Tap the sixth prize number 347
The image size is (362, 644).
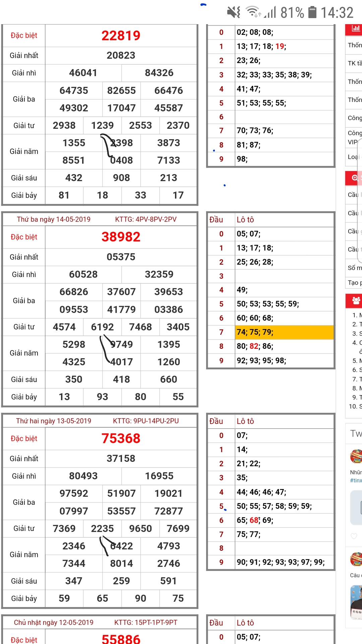74,581
